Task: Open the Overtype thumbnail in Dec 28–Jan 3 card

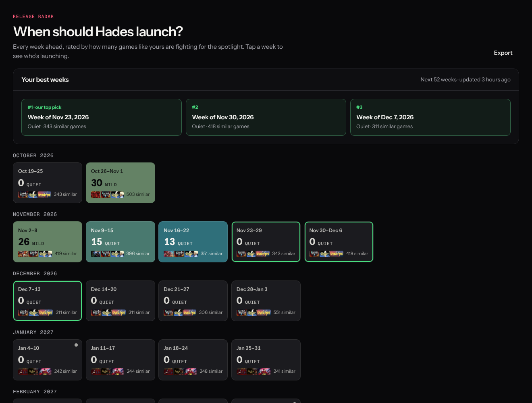Action: tap(264, 312)
